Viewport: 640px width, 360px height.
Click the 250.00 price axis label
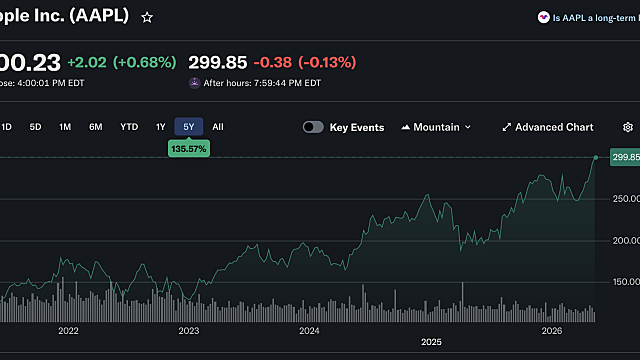tap(626, 199)
